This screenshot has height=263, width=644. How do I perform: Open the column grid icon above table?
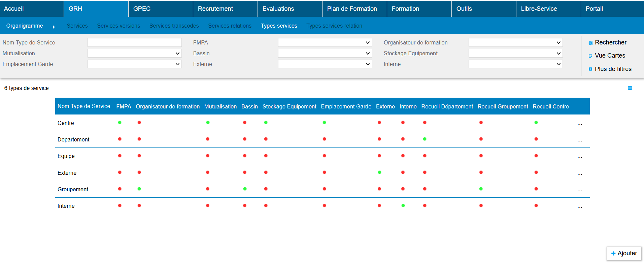click(x=630, y=88)
